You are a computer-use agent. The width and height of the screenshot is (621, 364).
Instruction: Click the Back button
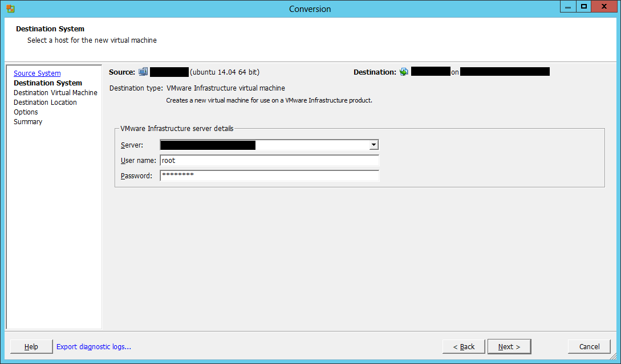point(464,346)
